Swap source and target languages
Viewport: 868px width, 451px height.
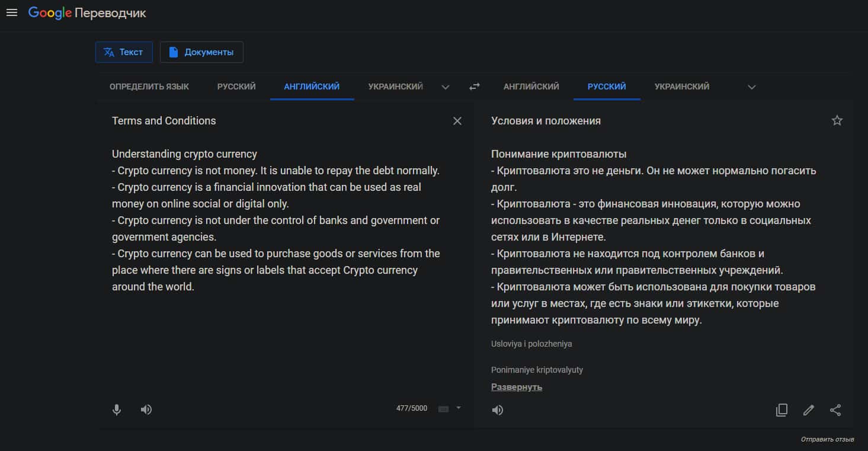(x=474, y=87)
